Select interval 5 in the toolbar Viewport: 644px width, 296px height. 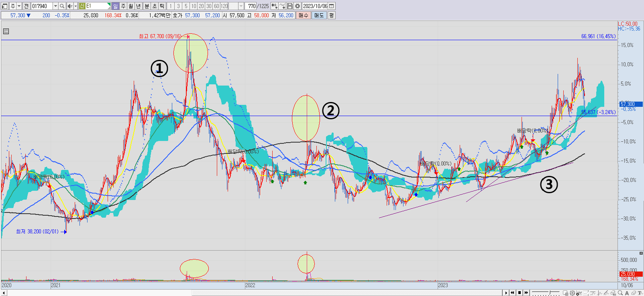[x=186, y=6]
